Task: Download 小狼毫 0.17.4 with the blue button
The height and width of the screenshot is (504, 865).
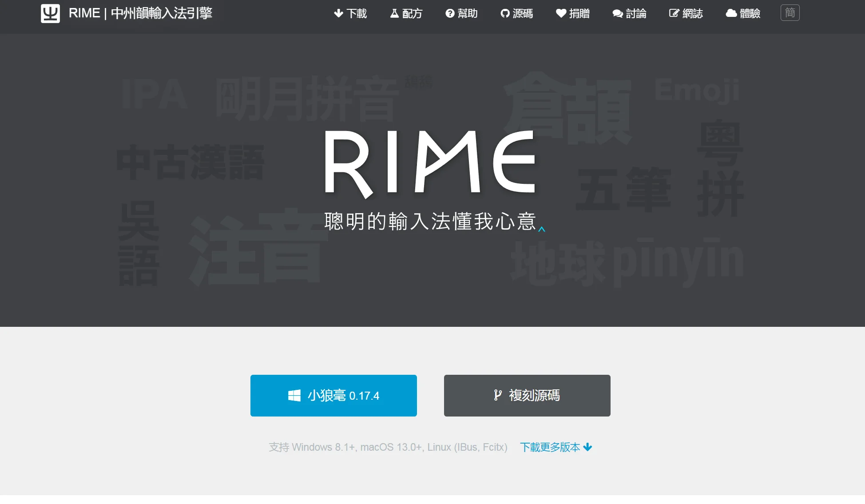Action: point(333,395)
